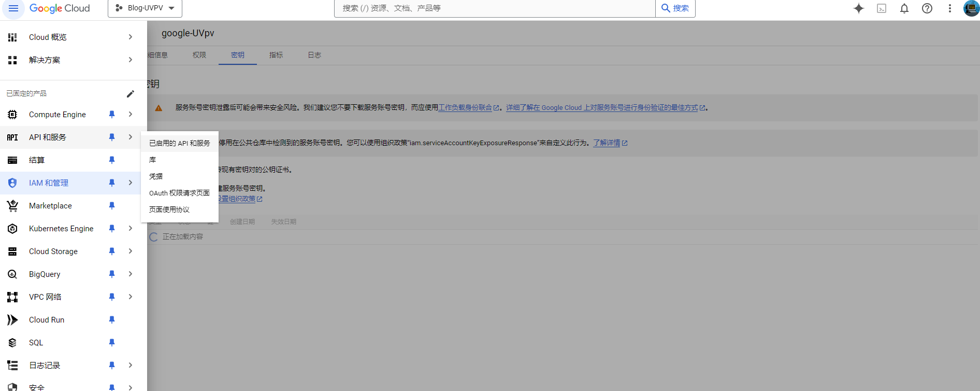
Task: Open the 了解详情 link
Action: [610, 143]
